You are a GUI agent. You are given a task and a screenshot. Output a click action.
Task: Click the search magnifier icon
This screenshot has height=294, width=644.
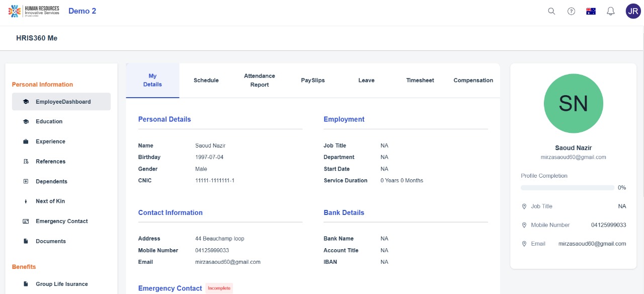tap(551, 11)
